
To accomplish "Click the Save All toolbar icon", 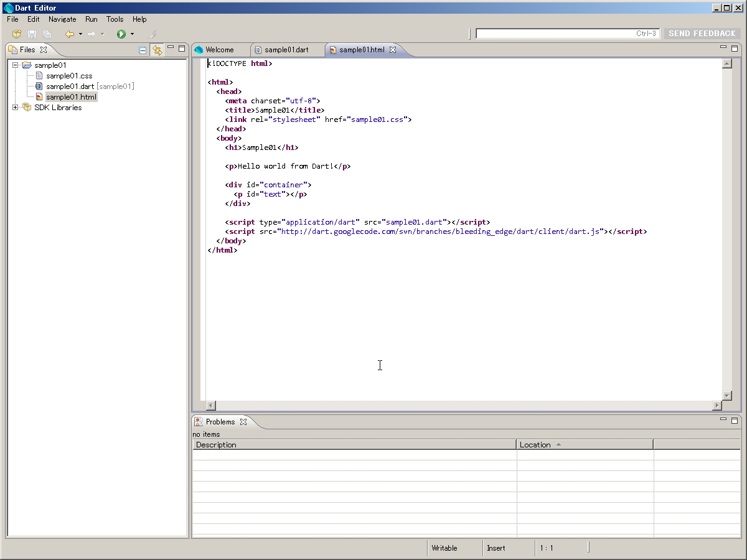I will tap(47, 34).
